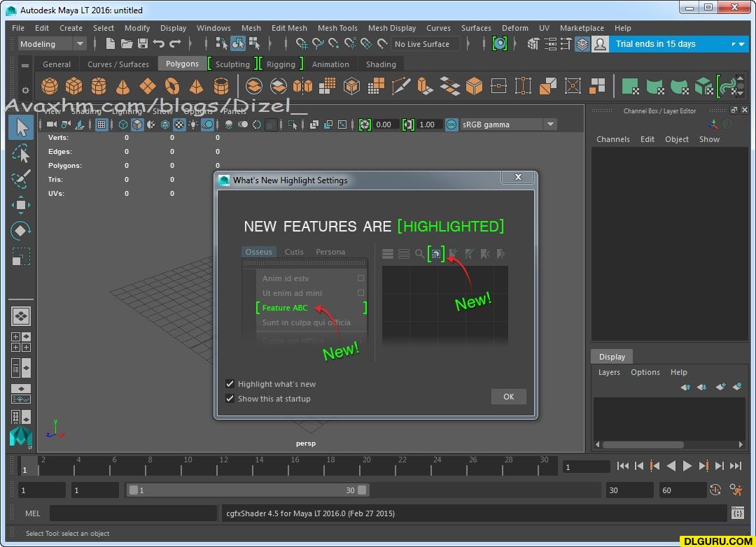Activate the Scale tool

21,256
